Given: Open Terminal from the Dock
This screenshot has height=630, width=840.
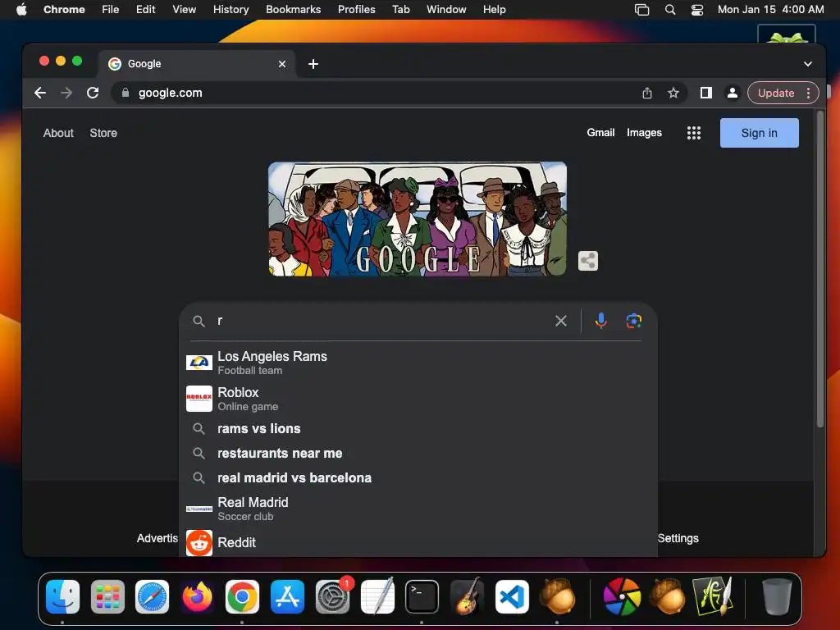Looking at the screenshot, I should click(x=422, y=596).
